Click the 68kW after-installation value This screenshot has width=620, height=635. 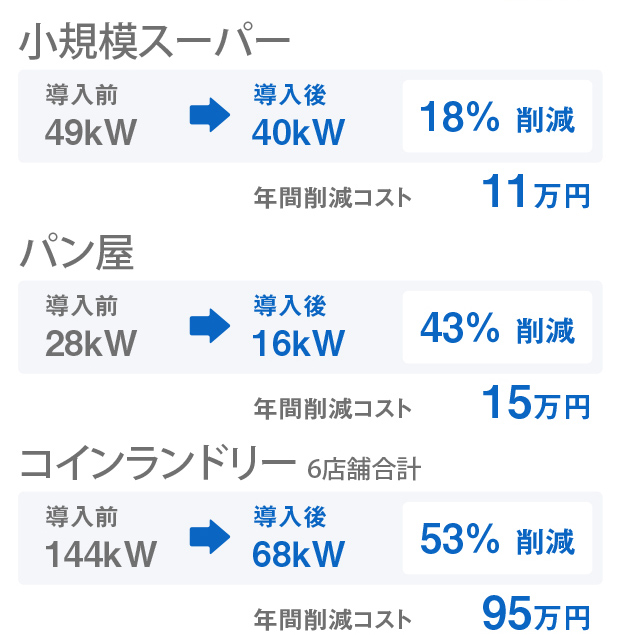pyautogui.click(x=298, y=554)
